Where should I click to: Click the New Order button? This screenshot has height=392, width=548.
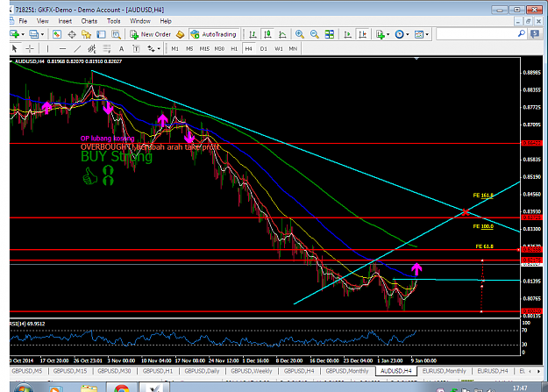point(151,34)
